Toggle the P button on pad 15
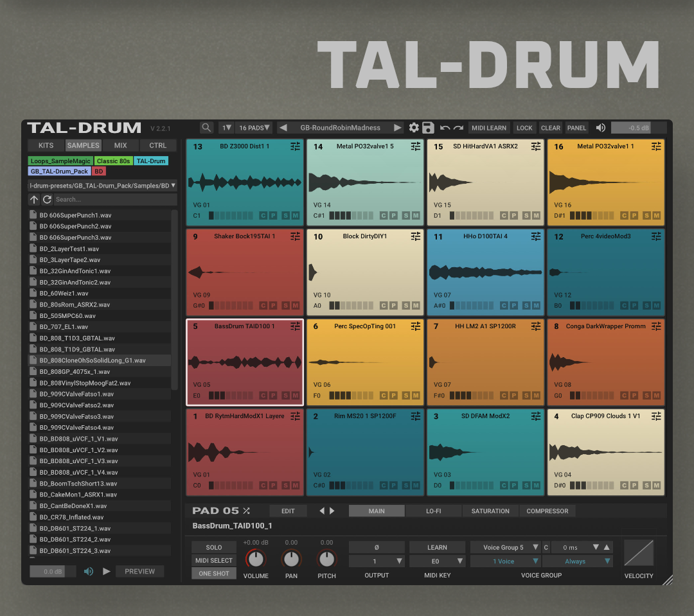The width and height of the screenshot is (694, 616). pyautogui.click(x=514, y=216)
